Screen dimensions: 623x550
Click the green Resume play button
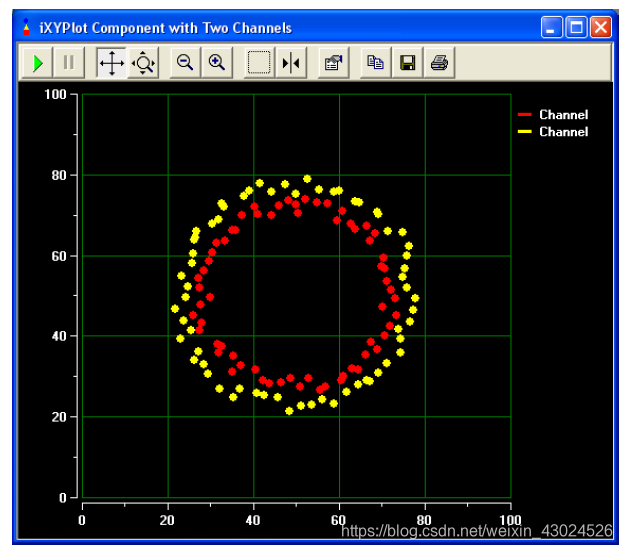(x=37, y=63)
